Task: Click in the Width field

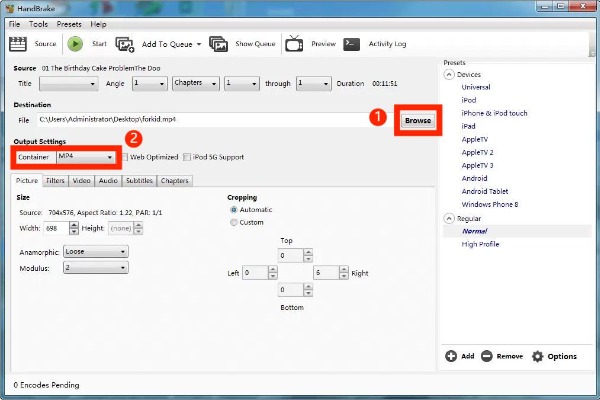Action: pos(56,229)
